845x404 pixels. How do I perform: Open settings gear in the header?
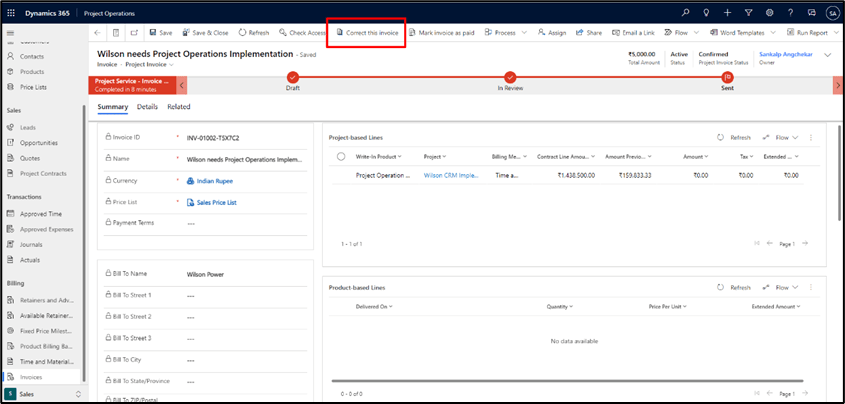(x=769, y=12)
